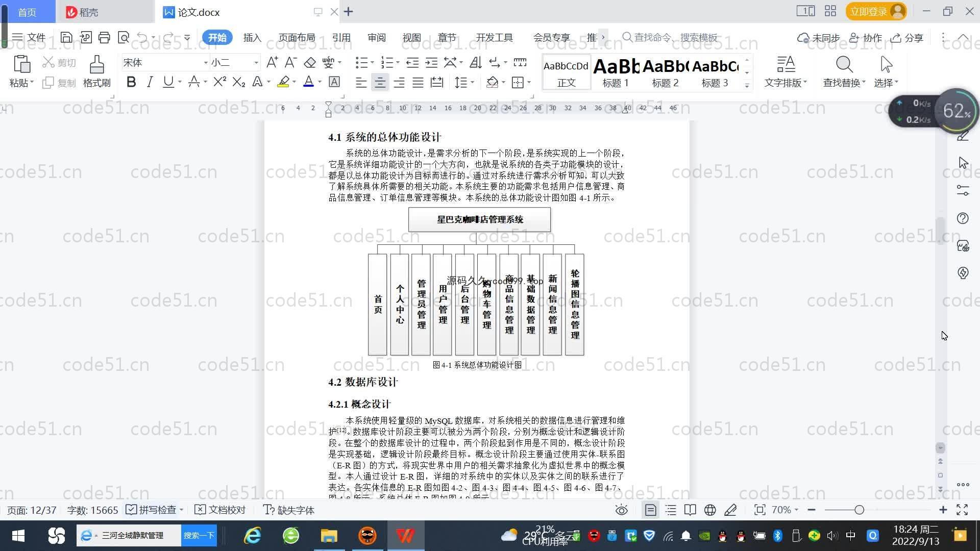Viewport: 980px width, 551px height.
Task: Expand more ribbon tabs chevron
Action: click(x=603, y=37)
